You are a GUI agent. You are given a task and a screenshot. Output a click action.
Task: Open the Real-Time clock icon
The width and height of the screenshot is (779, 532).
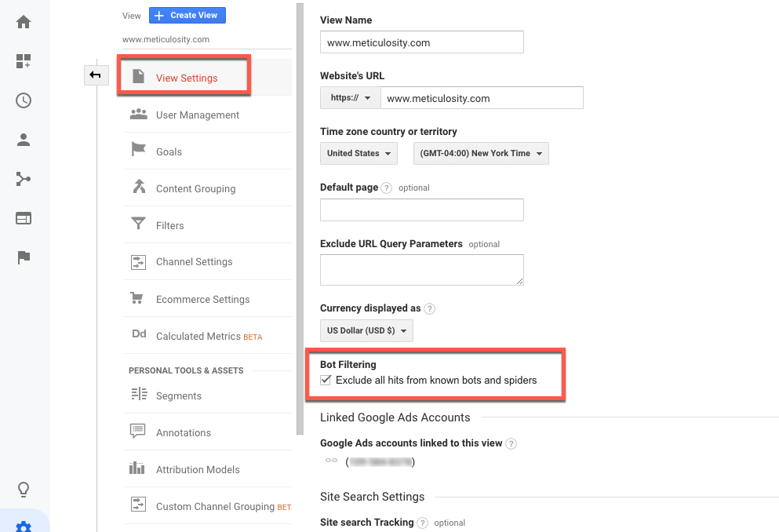click(x=23, y=100)
